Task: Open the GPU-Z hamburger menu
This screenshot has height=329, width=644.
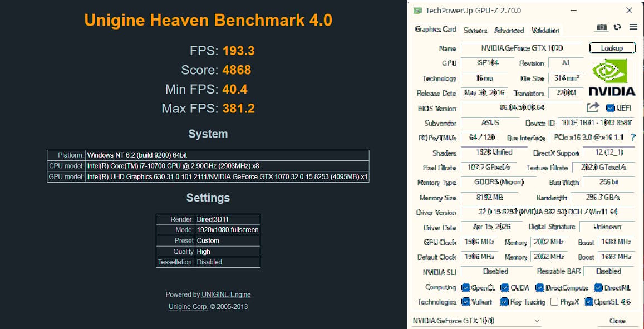Action: (633, 27)
